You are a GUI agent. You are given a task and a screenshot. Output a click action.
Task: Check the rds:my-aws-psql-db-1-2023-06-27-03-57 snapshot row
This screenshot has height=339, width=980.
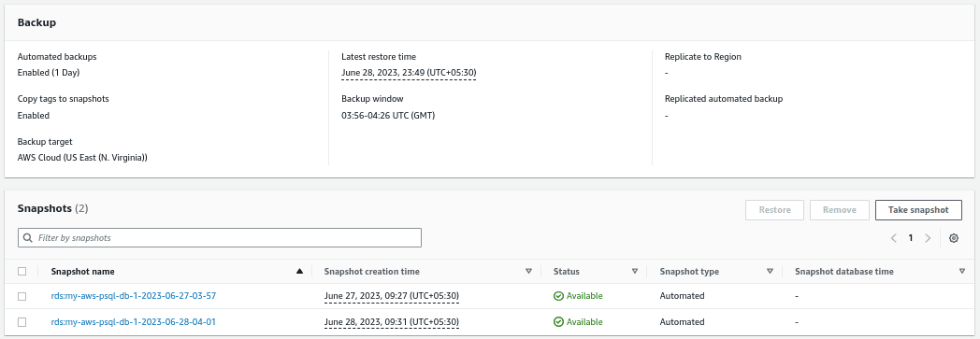(22, 296)
